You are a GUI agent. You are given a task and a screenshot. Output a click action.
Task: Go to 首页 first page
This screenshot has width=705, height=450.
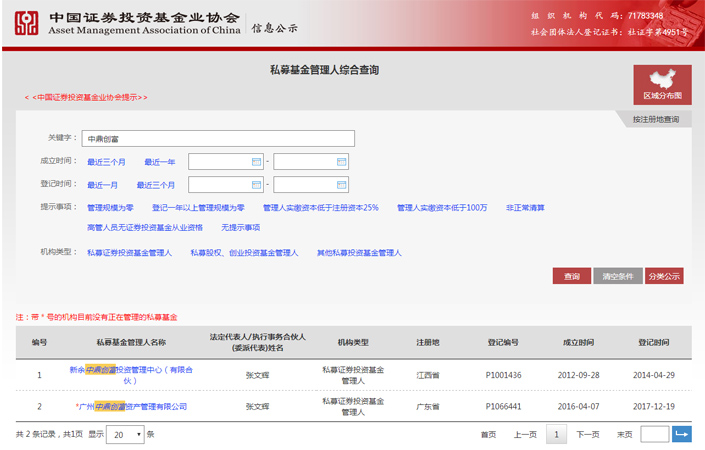coord(488,434)
